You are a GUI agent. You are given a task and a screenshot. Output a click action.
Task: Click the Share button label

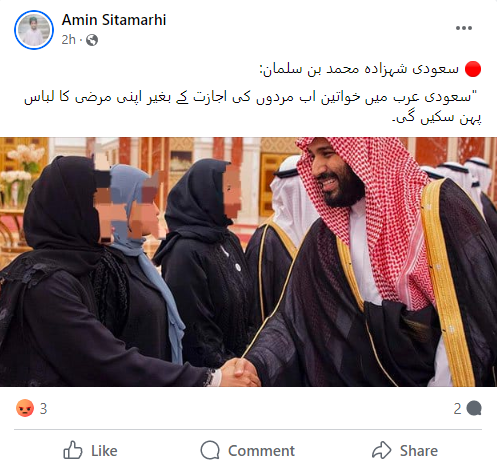click(x=419, y=451)
